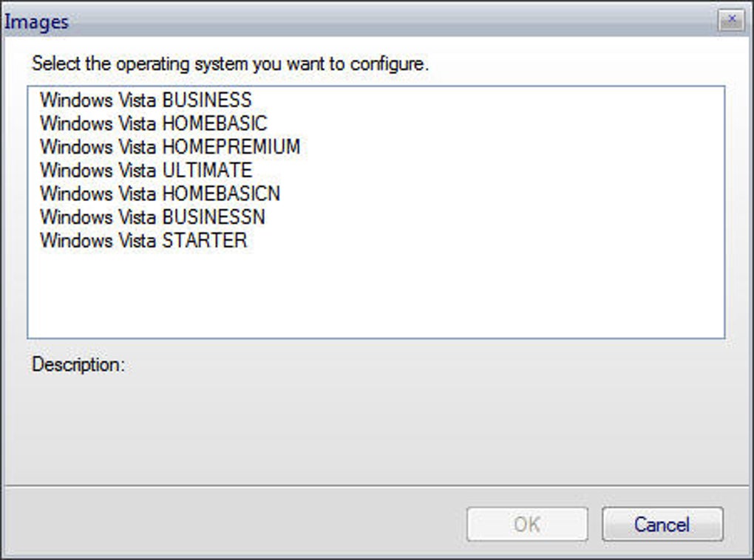Screen dimensions: 754x560
Task: Choose Windows Vista BUSINESSN from the list
Action: [152, 217]
